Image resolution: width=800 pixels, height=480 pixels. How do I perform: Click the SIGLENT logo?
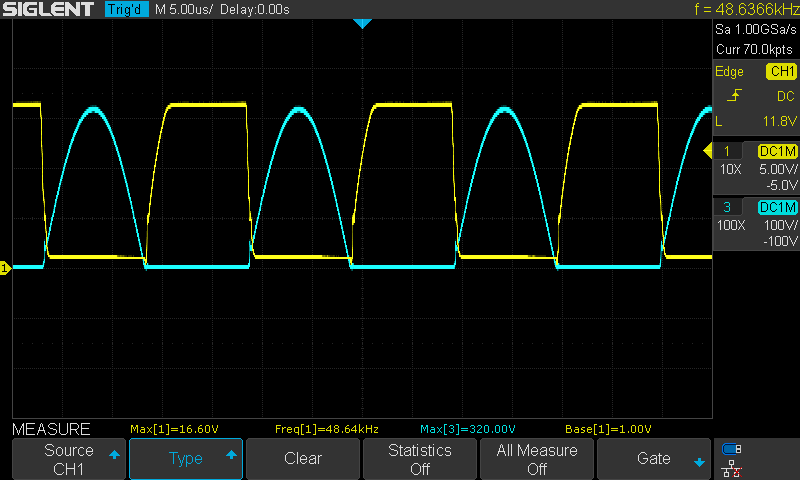[48, 9]
